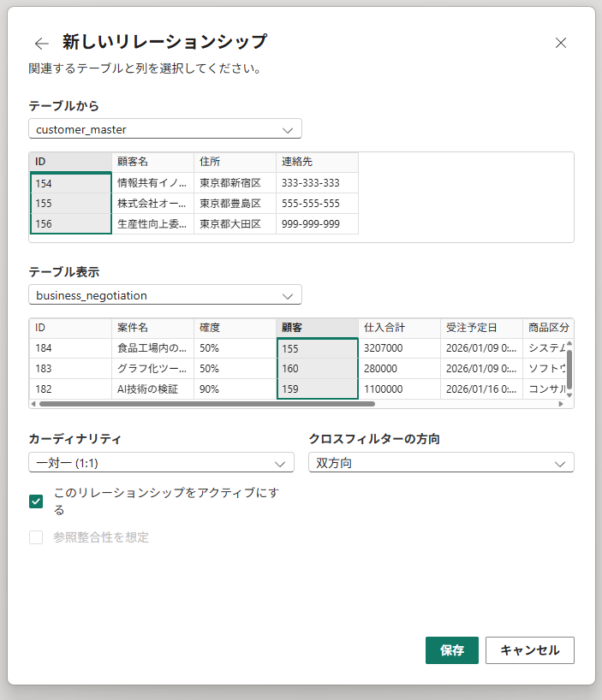Image resolution: width=602 pixels, height=700 pixels.
Task: Expand the カーディナリティ dropdown
Action: pyautogui.click(x=161, y=463)
